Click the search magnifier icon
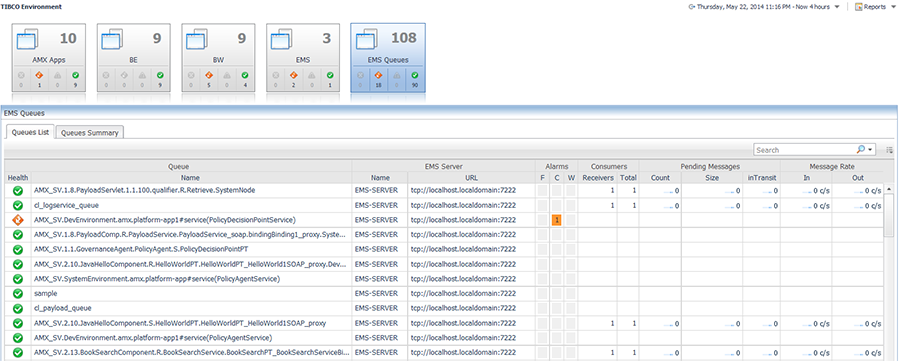The width and height of the screenshot is (900, 361). coord(860,149)
